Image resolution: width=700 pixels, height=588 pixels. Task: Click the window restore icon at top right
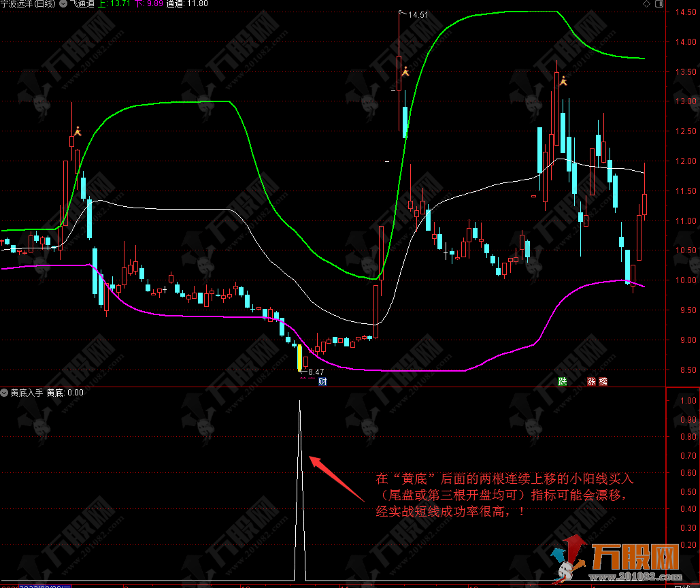pyautogui.click(x=659, y=3)
